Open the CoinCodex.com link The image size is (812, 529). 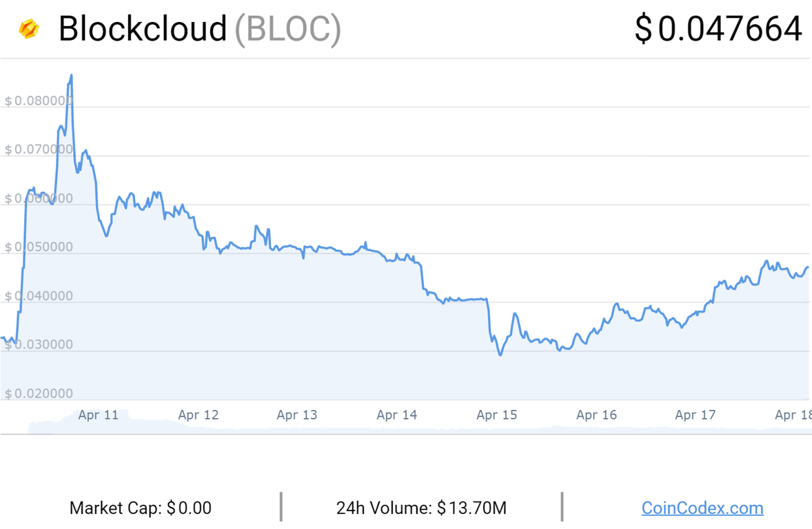click(x=702, y=508)
